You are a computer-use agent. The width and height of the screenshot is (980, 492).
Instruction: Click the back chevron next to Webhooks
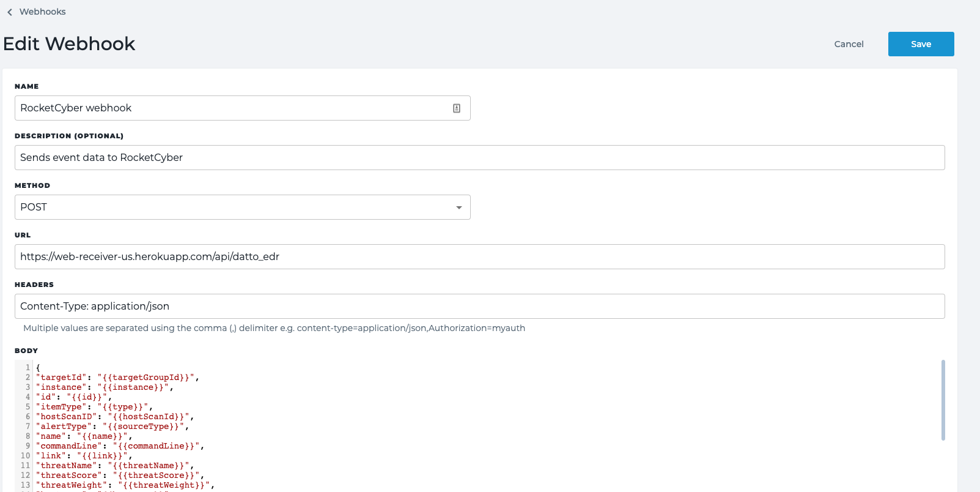coord(9,12)
